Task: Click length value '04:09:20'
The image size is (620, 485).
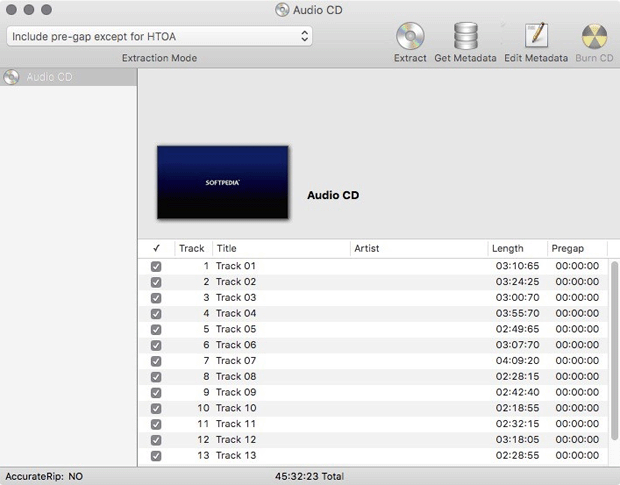Action: pyautogui.click(x=518, y=361)
